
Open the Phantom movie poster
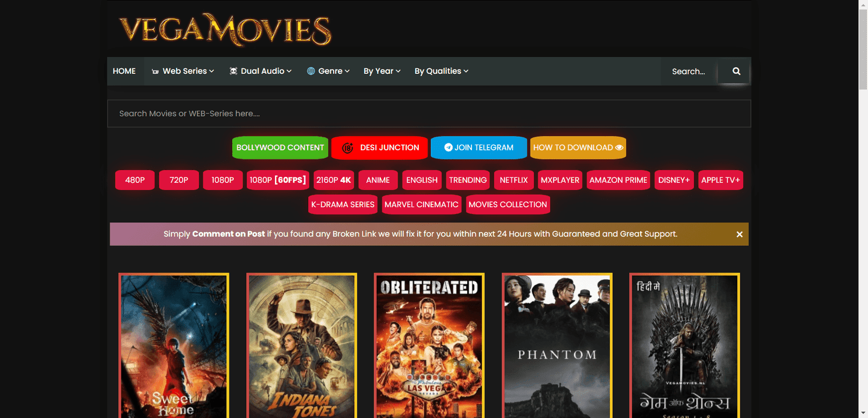tap(557, 346)
